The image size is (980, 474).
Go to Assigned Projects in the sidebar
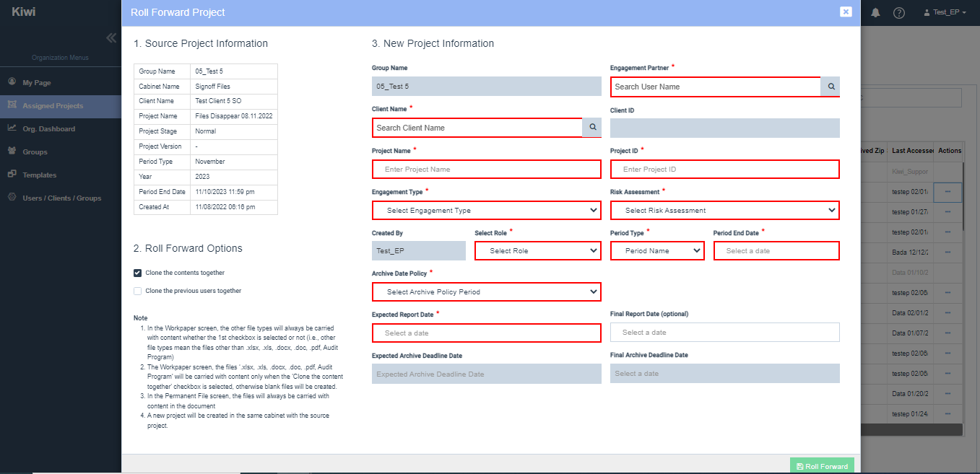click(x=10, y=105)
